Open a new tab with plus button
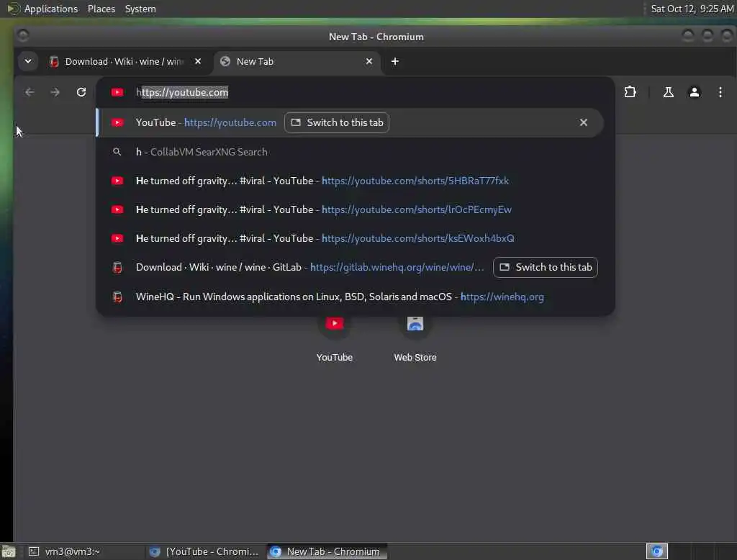Viewport: 737px width, 560px height. (395, 62)
